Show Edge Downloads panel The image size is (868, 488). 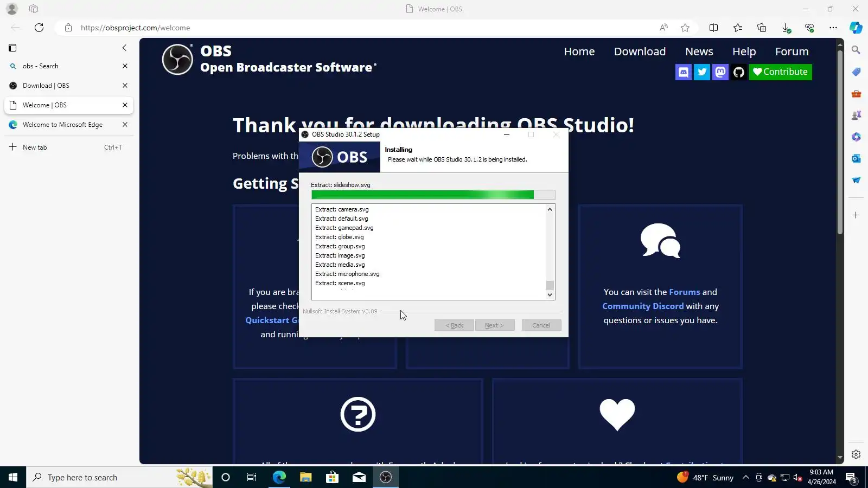coord(786,28)
